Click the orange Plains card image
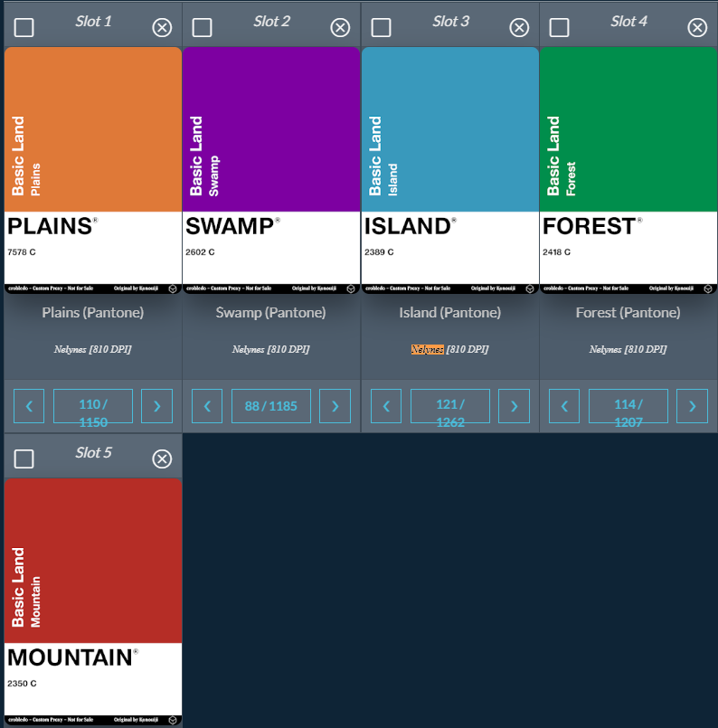Image resolution: width=718 pixels, height=728 pixels. [x=93, y=170]
